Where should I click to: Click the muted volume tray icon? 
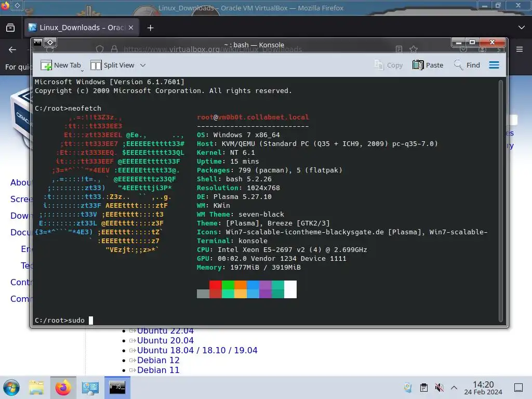(x=439, y=388)
